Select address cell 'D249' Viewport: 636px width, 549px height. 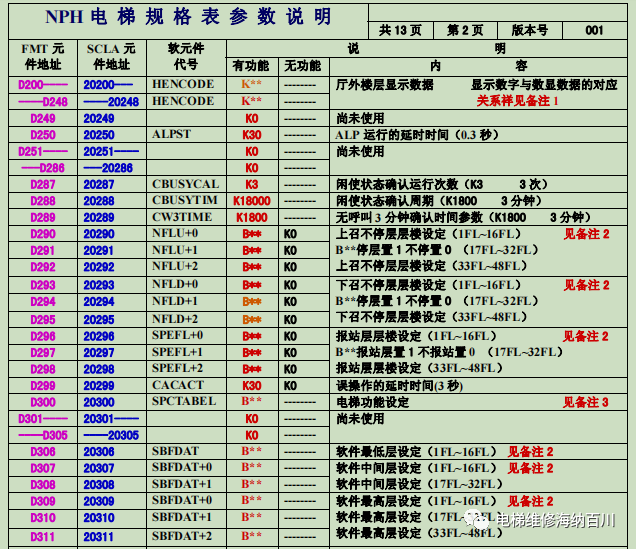click(x=43, y=118)
